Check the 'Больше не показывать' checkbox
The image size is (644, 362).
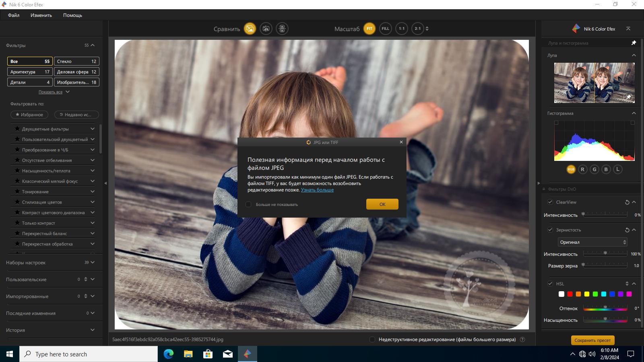[248, 204]
